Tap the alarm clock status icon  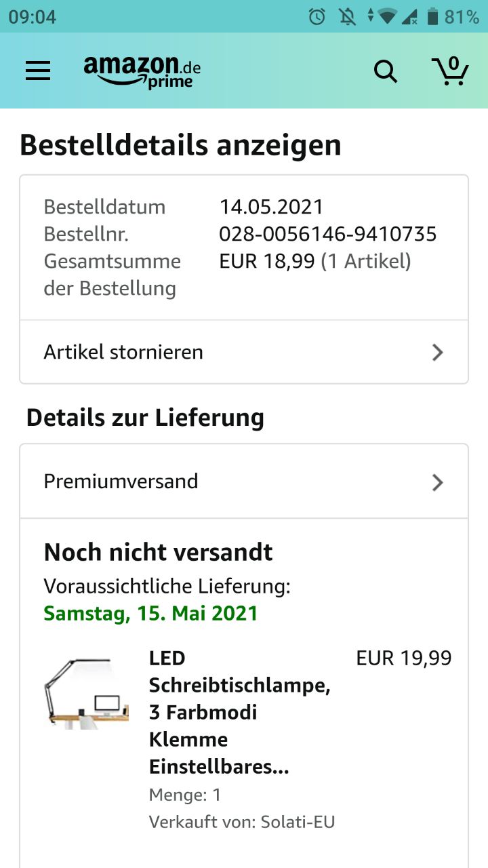point(317,17)
